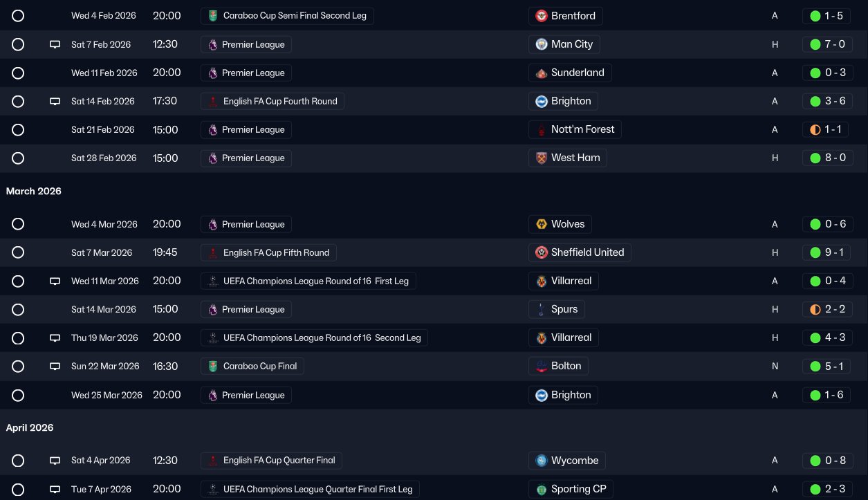Select the circle for the Wolves fixture
868x500 pixels.
point(18,224)
